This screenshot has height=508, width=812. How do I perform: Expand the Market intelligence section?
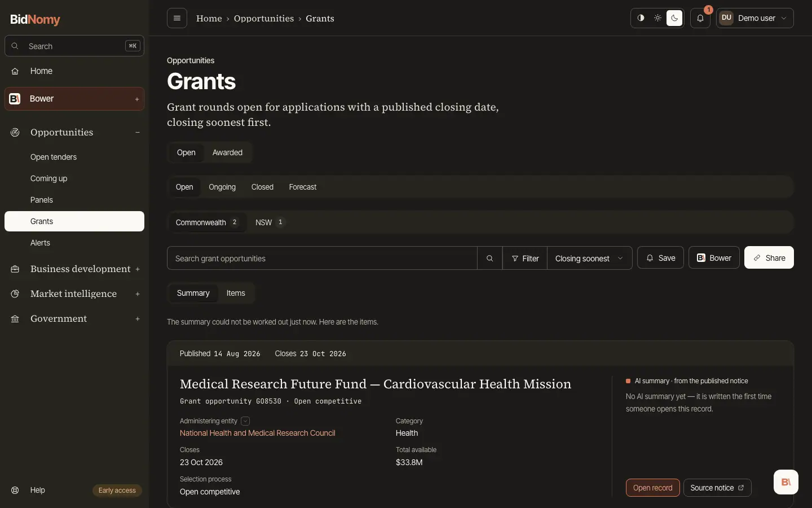click(137, 294)
